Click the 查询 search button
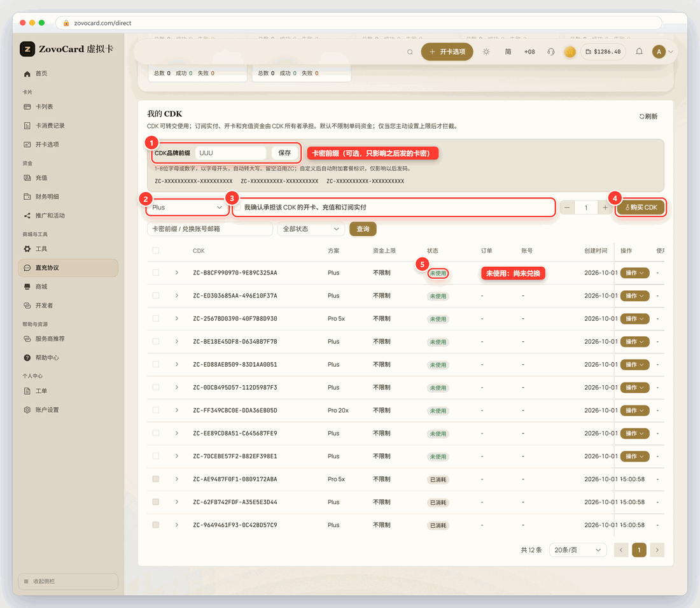700x608 pixels. click(363, 229)
